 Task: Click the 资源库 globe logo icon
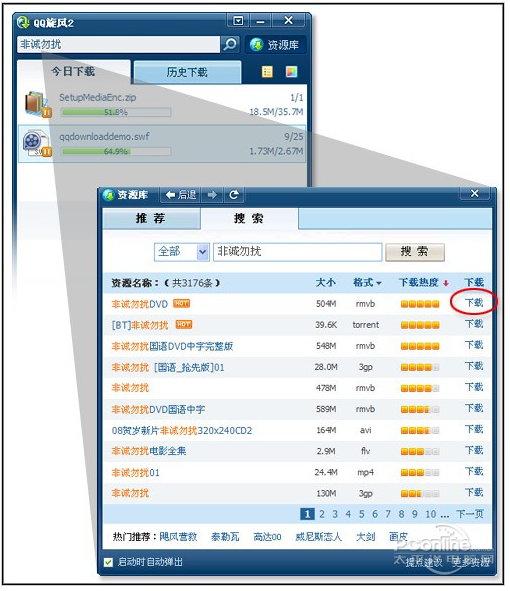coord(109,195)
